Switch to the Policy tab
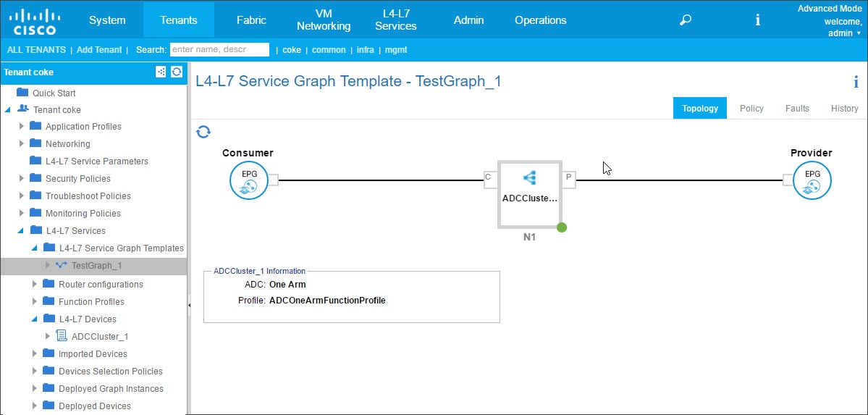 pyautogui.click(x=751, y=109)
